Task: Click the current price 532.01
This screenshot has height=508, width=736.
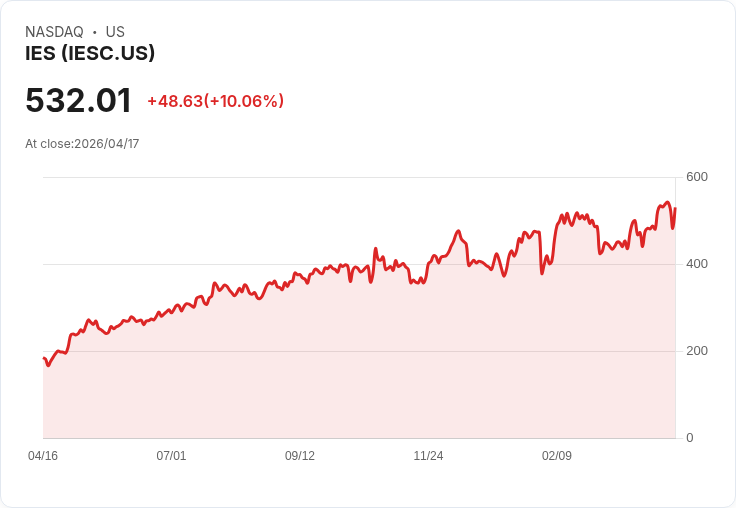Action: pos(78,101)
